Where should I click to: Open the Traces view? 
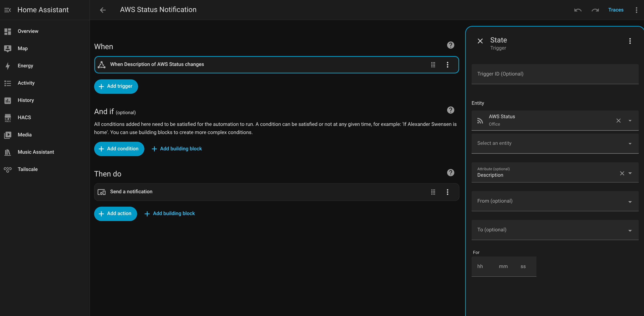point(616,10)
